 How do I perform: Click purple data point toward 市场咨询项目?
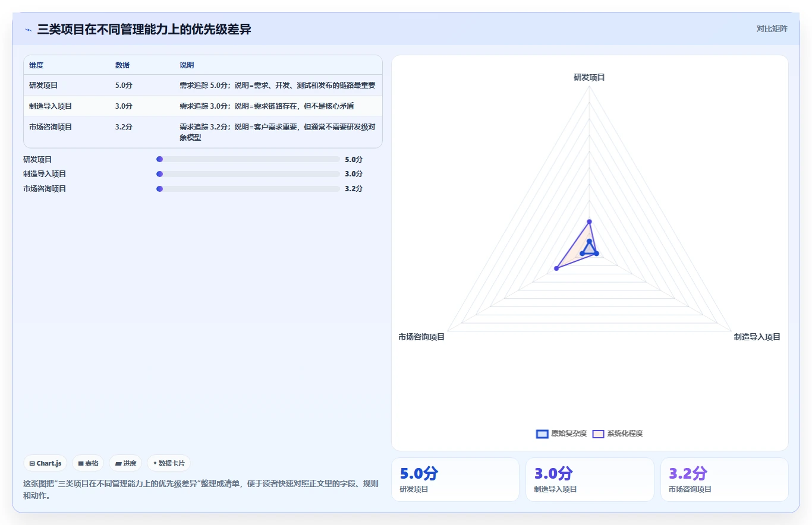coord(556,268)
